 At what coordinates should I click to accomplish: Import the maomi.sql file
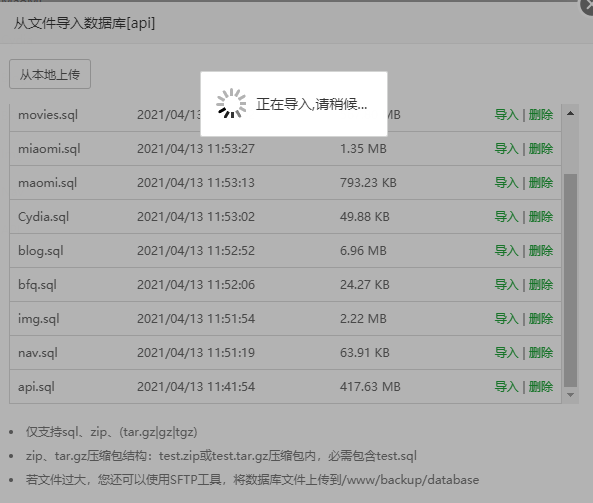pyautogui.click(x=506, y=183)
